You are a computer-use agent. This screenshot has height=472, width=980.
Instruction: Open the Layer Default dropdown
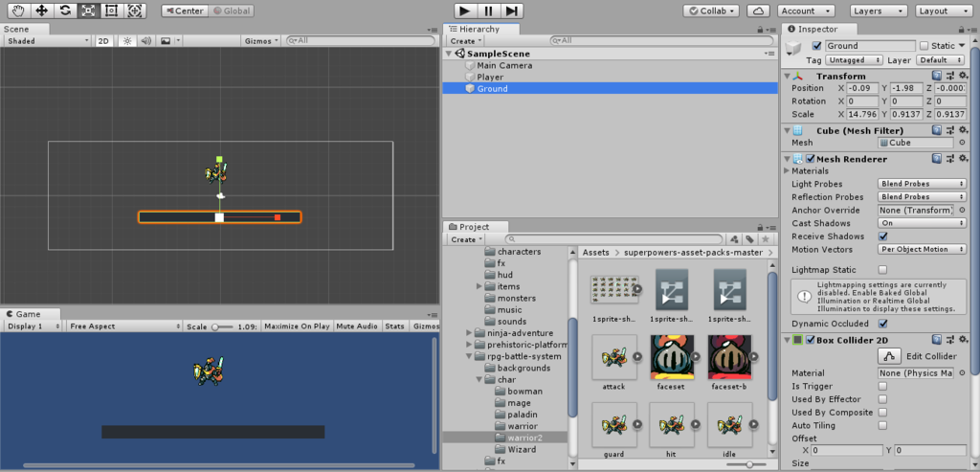click(x=941, y=60)
